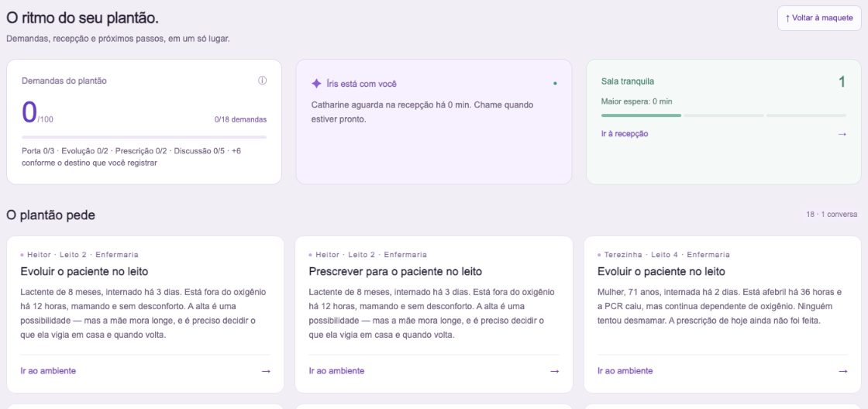This screenshot has height=409, width=868.
Task: Click Voltar à maquete button
Action: pyautogui.click(x=819, y=19)
